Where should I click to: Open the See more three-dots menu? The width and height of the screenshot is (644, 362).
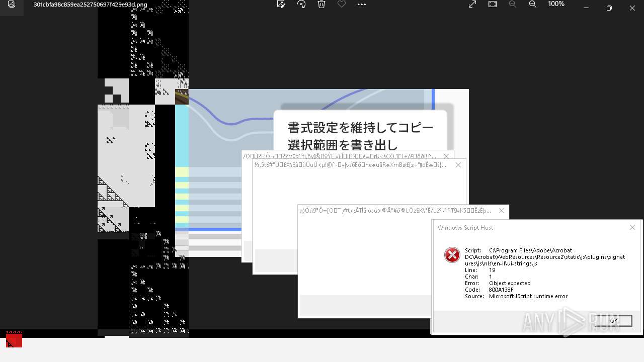pos(362,4)
